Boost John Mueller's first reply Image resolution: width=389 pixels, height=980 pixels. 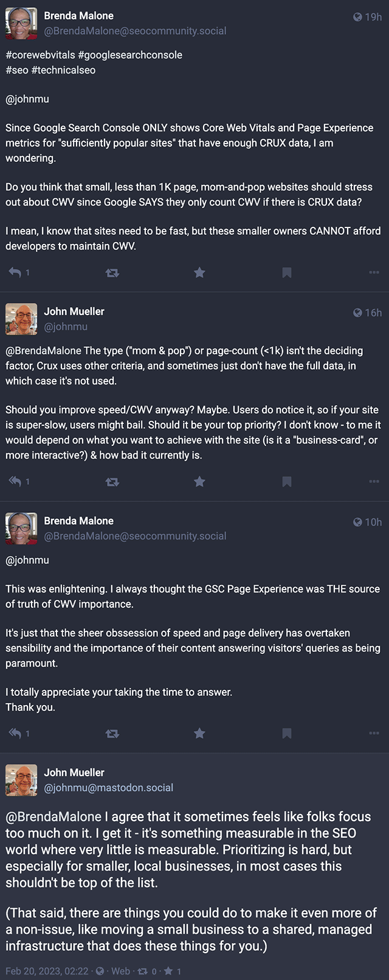[x=112, y=481]
